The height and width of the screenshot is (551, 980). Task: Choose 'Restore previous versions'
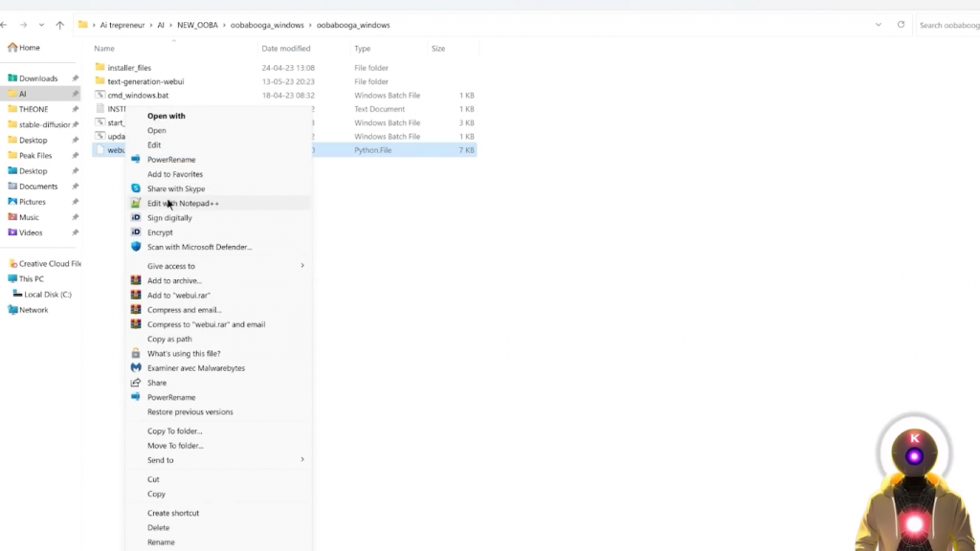click(x=190, y=412)
